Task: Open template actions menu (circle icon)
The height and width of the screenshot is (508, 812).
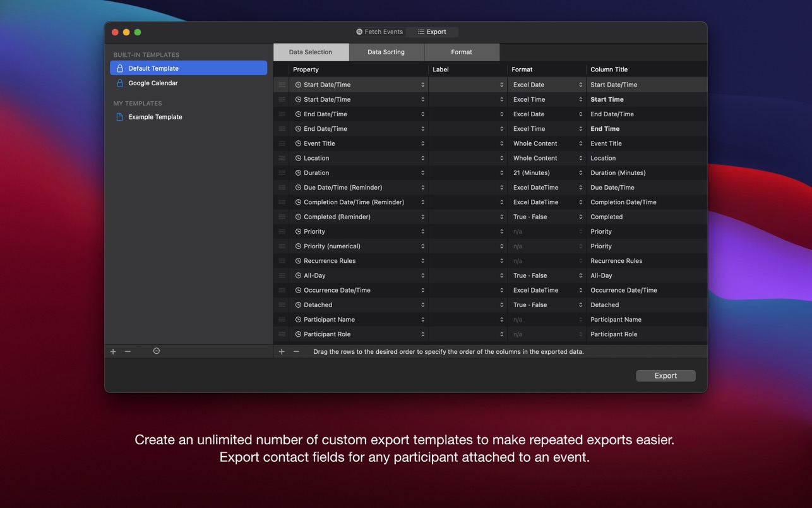Action: 157,351
